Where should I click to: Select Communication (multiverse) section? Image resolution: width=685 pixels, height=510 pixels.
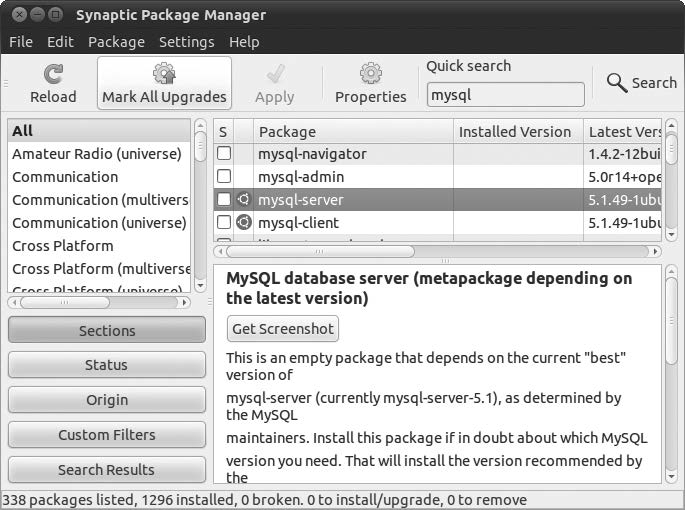99,200
